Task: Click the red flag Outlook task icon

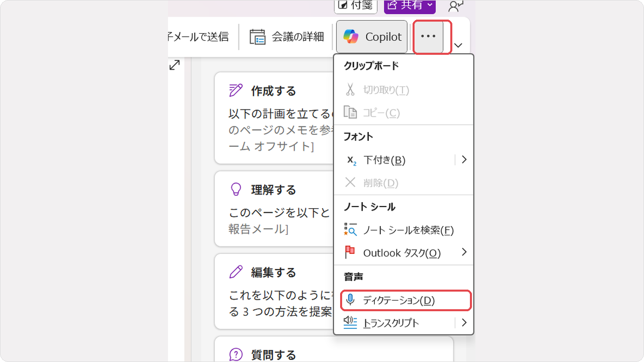Action: (x=350, y=252)
